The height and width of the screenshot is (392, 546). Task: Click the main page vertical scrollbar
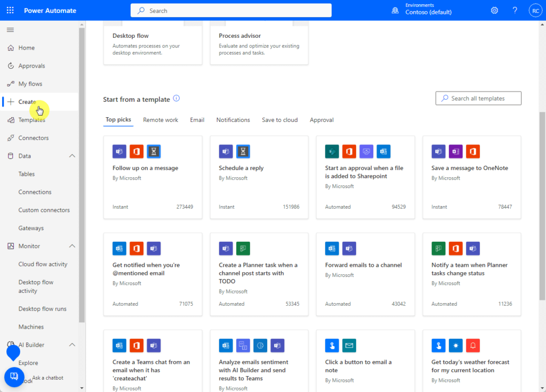click(x=542, y=206)
